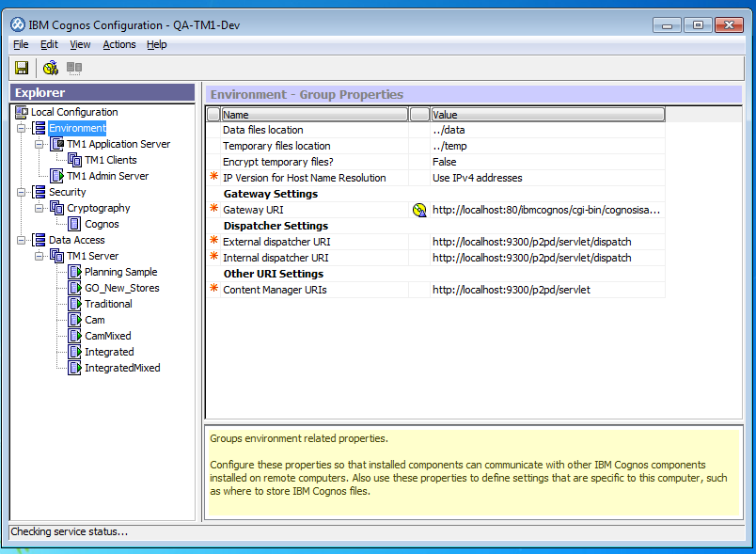Select the IP Version for Host Name Resolution row
Screen dimensions: 756x554
(x=436, y=178)
